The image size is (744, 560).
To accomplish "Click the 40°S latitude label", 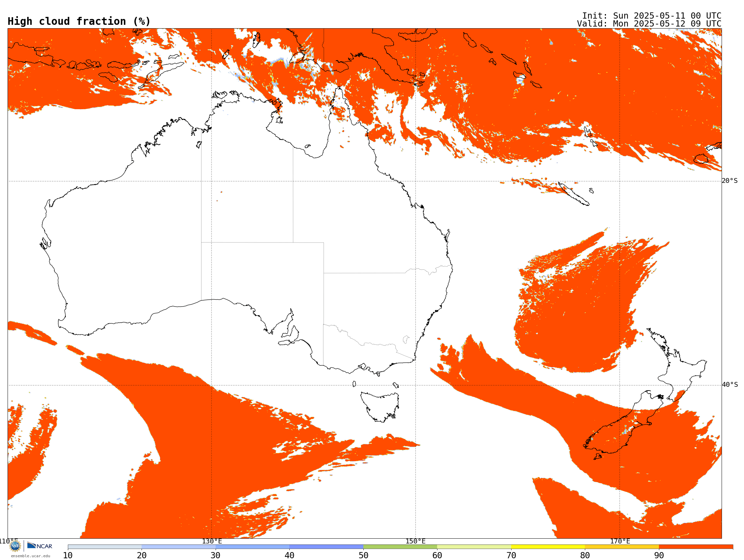I will pyautogui.click(x=730, y=385).
